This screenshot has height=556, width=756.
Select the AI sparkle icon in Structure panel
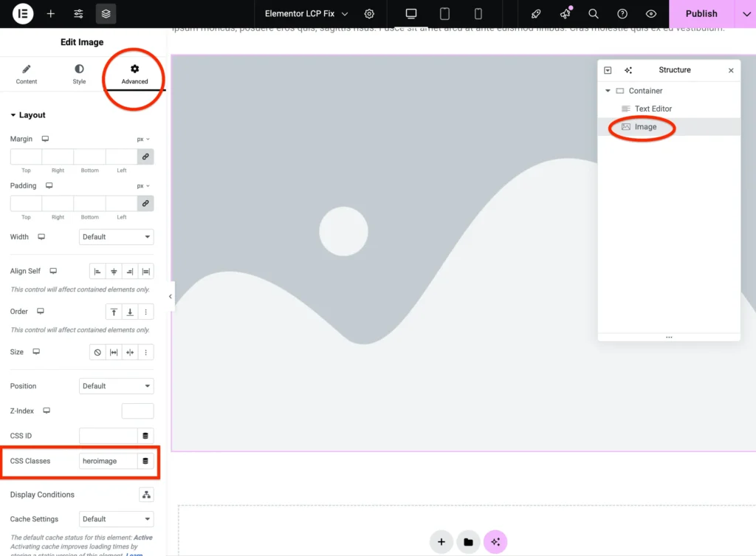628,69
